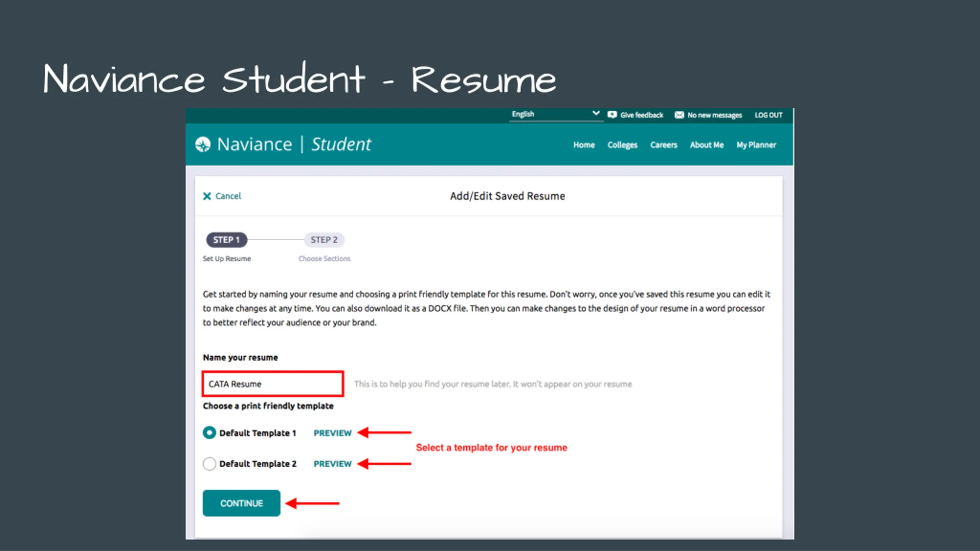The width and height of the screenshot is (980, 551).
Task: Click 'Default Template 1' label text
Action: 258,433
